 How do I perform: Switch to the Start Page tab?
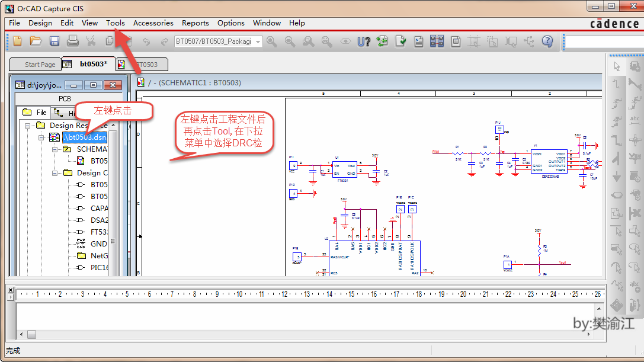[x=35, y=65]
